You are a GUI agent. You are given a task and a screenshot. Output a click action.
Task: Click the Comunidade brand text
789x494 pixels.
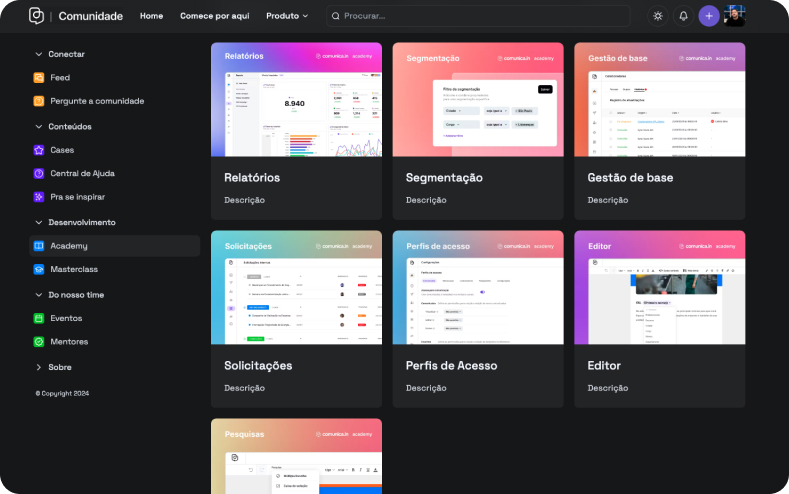pyautogui.click(x=91, y=16)
